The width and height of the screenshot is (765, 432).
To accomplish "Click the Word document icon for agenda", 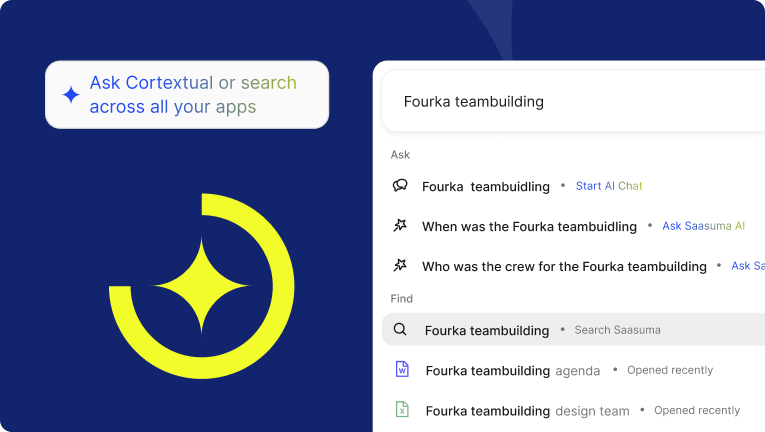I will (402, 370).
